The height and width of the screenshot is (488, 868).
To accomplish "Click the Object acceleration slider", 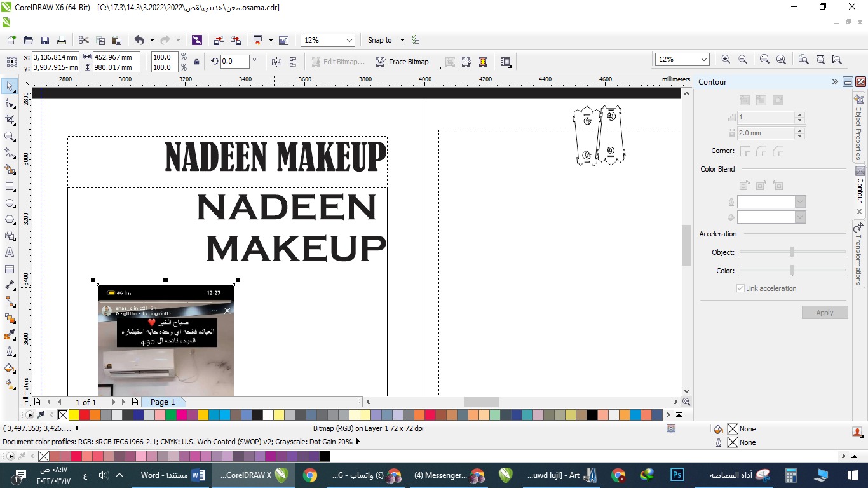I will coord(792,252).
